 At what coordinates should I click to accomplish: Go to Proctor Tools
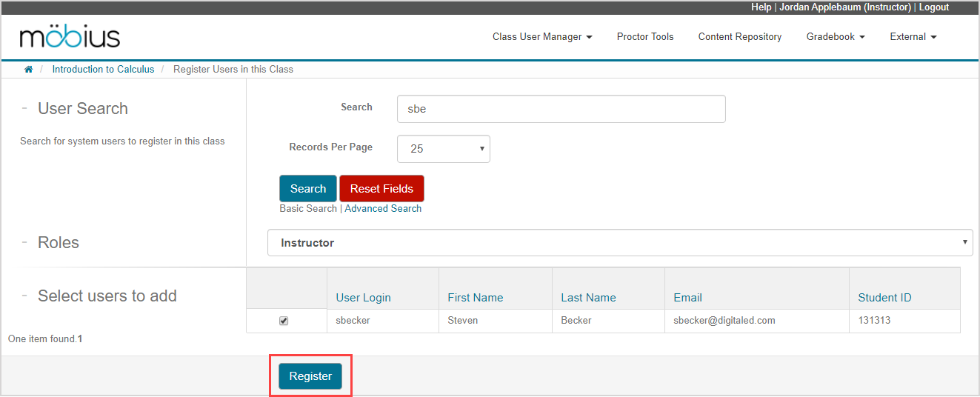pyautogui.click(x=644, y=37)
